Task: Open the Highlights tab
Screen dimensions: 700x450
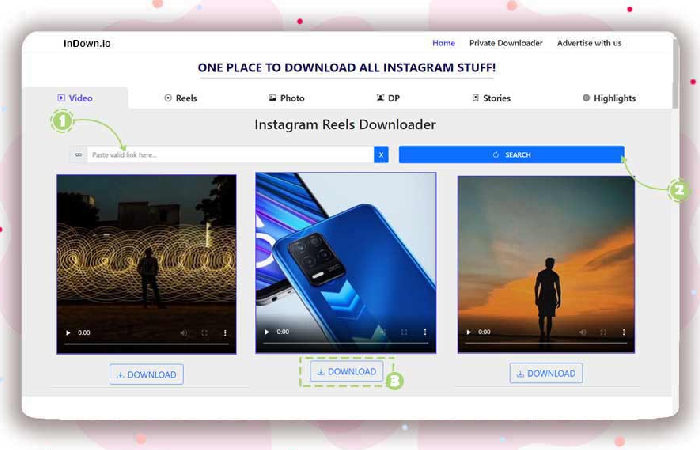Action: point(609,98)
